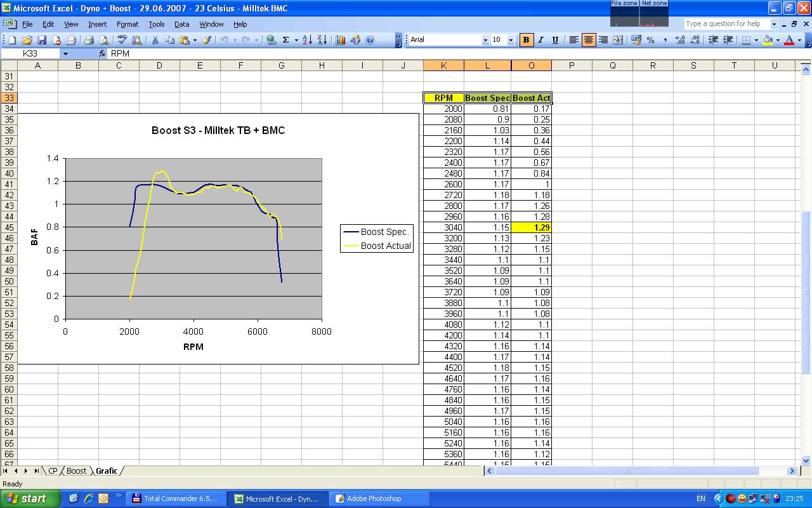This screenshot has width=812, height=508.
Task: Switch to Total Commander taskbar button
Action: pyautogui.click(x=176, y=498)
